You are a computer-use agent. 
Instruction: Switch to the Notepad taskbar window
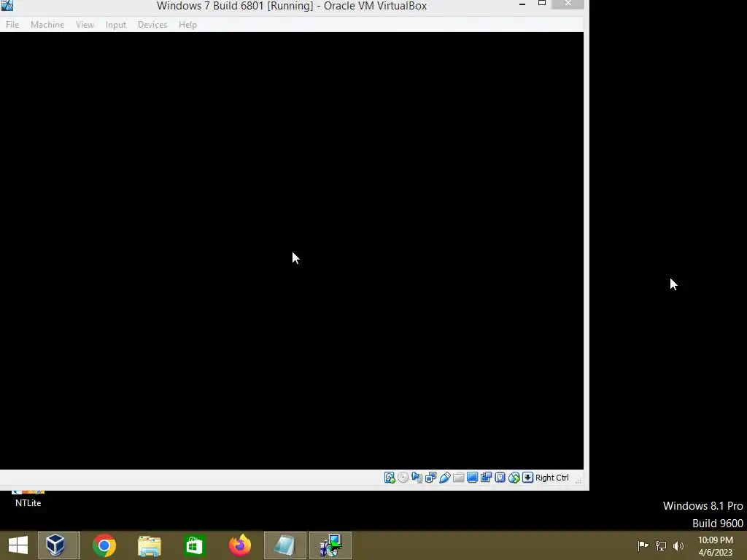[x=285, y=545]
